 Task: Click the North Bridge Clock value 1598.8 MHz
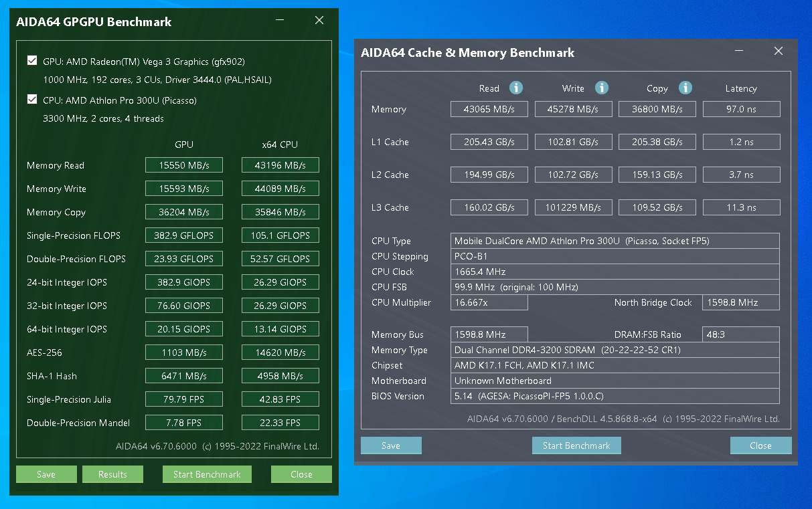coord(741,302)
